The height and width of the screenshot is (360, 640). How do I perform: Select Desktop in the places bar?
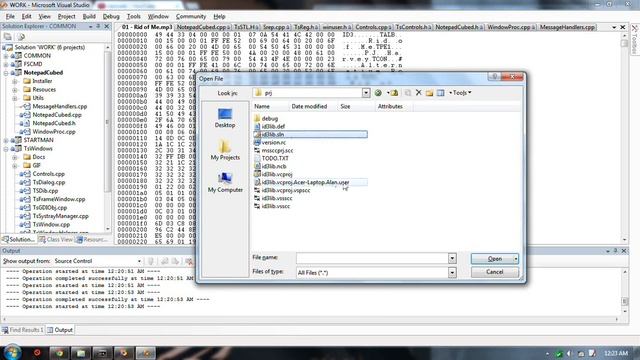[x=225, y=118]
